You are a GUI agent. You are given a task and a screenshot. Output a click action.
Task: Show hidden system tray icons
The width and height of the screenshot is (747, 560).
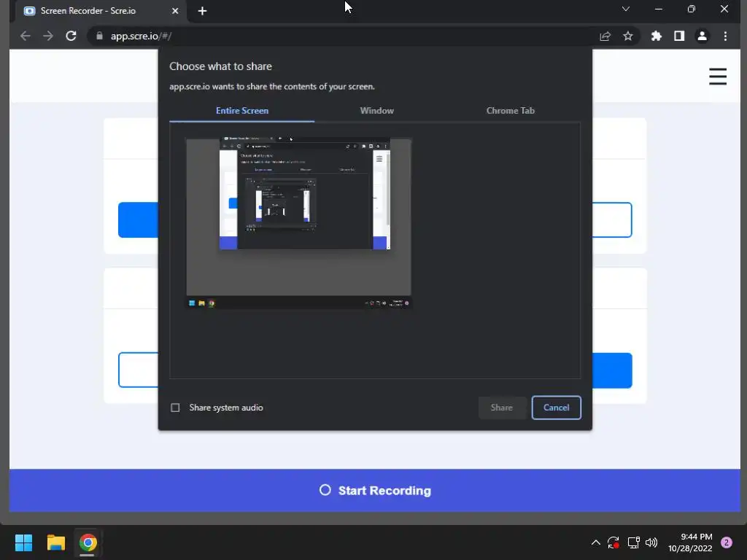[595, 542]
